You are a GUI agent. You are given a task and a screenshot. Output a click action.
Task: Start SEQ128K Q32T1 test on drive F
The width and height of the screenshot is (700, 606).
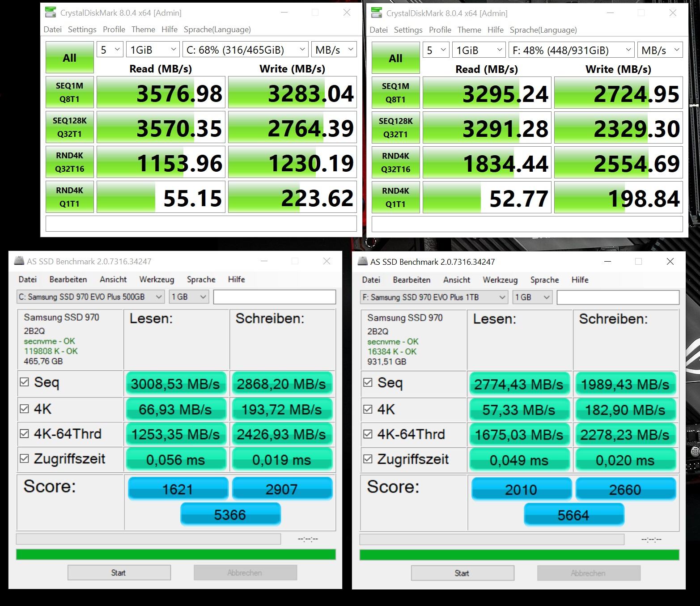point(395,127)
